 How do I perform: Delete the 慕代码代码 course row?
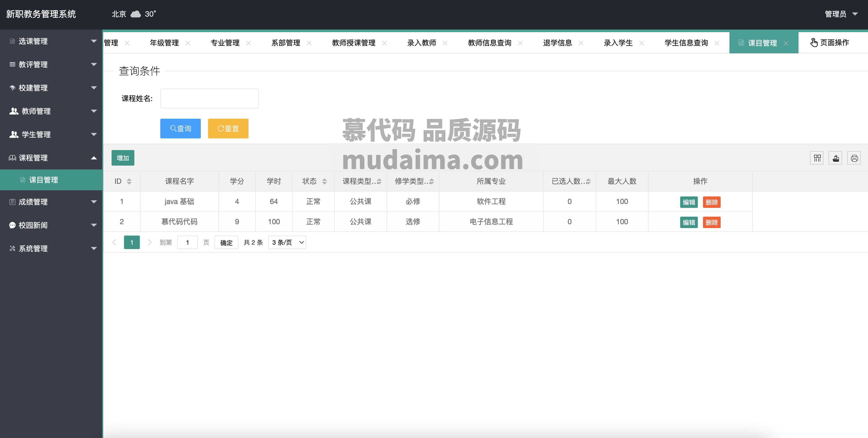(712, 223)
